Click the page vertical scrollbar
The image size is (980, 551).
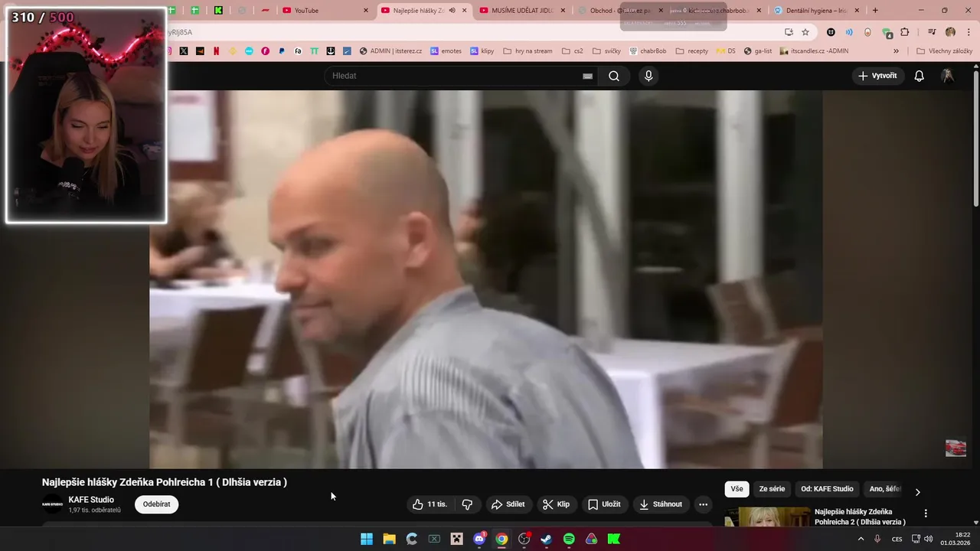975,138
